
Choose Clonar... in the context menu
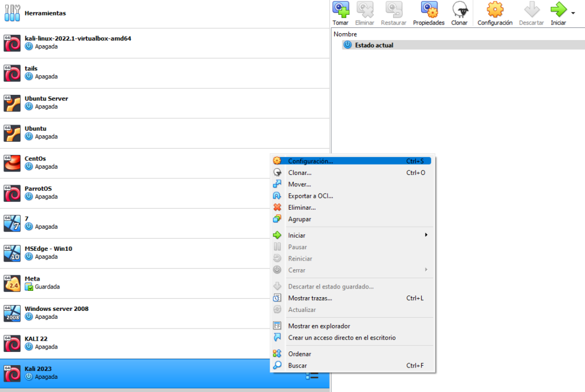351,173
